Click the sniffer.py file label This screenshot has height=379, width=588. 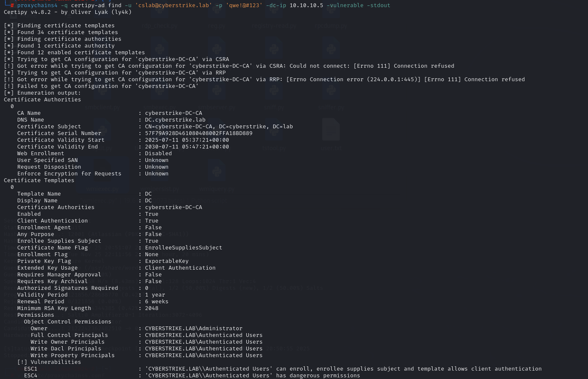(331, 108)
